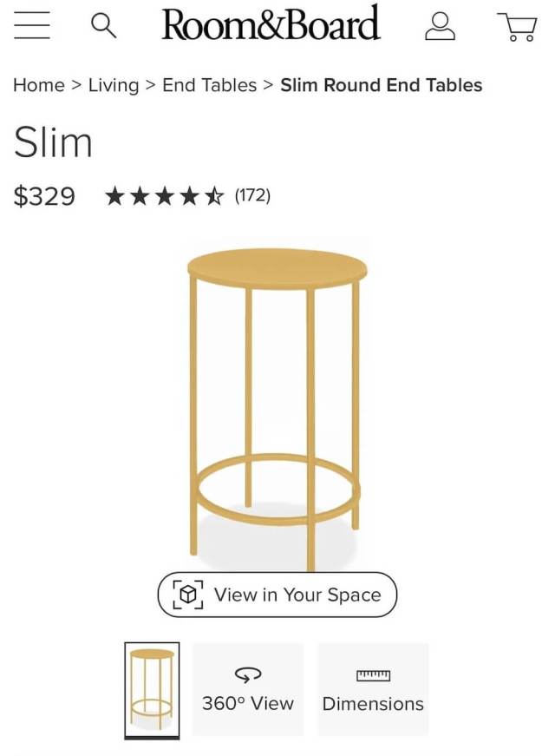
Task: Open the shopping cart
Action: point(517,27)
